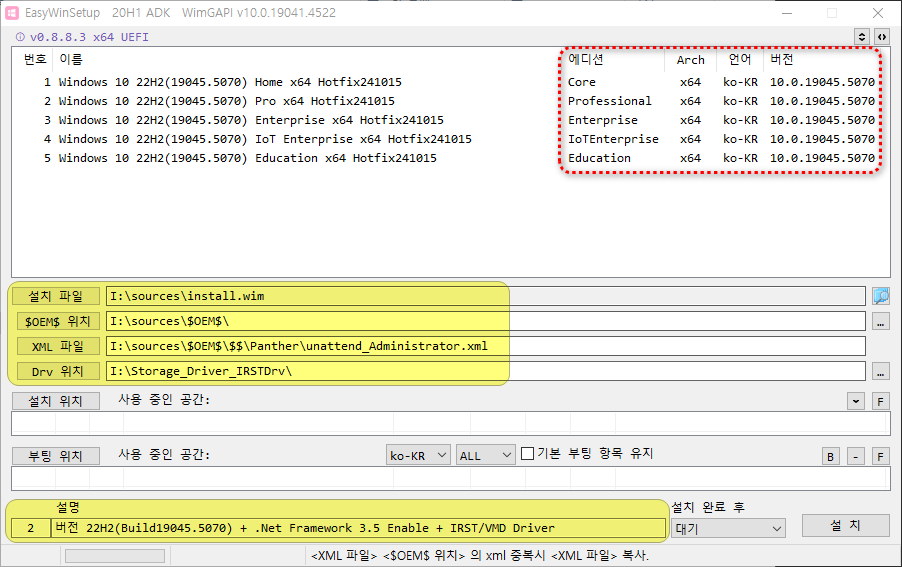Click the install location drive list area
The height and width of the screenshot is (567, 902).
[450, 423]
